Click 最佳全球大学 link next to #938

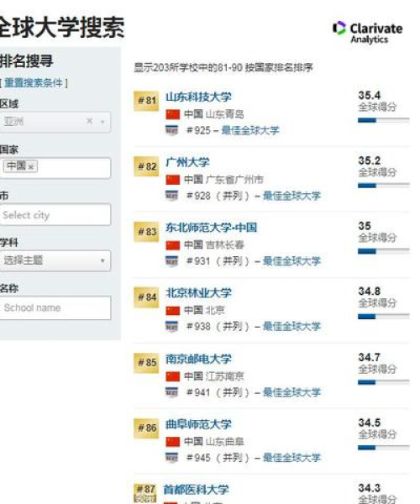tap(291, 326)
